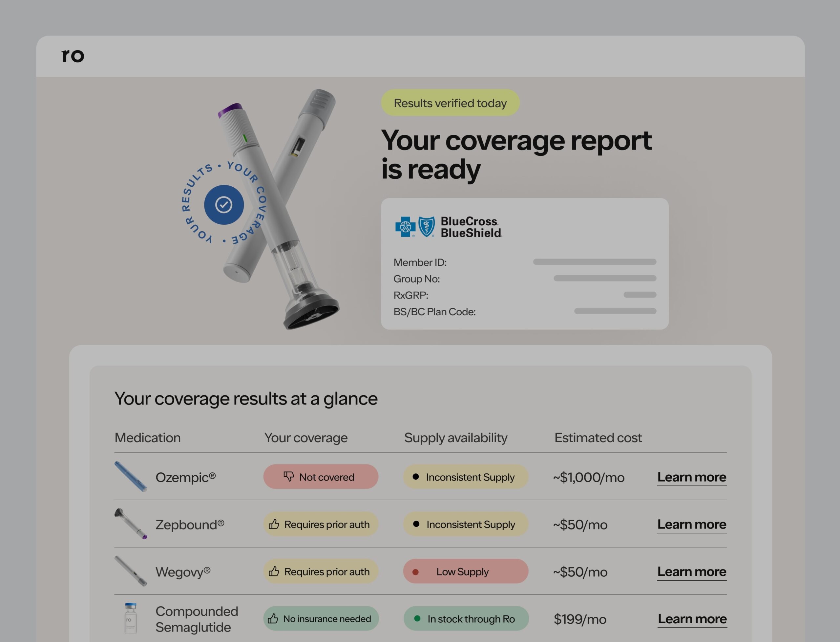The image size is (840, 642).
Task: Select the Not covered pill for Ozempic
Action: pos(321,477)
